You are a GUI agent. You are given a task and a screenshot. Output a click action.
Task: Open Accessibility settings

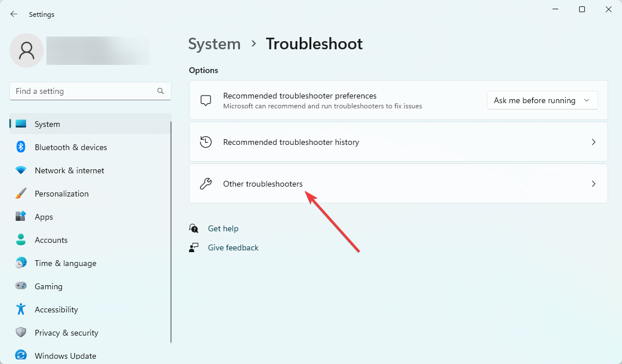click(x=90, y=310)
